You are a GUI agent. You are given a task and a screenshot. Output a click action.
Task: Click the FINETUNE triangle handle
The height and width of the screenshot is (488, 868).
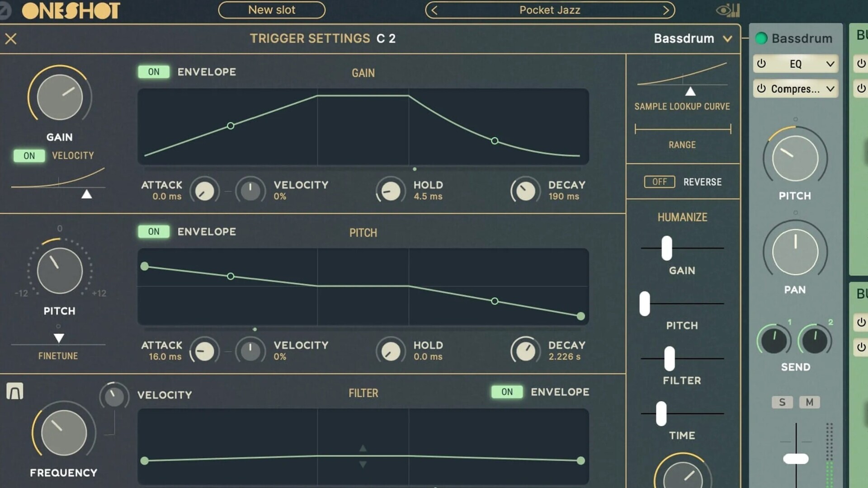click(x=59, y=338)
